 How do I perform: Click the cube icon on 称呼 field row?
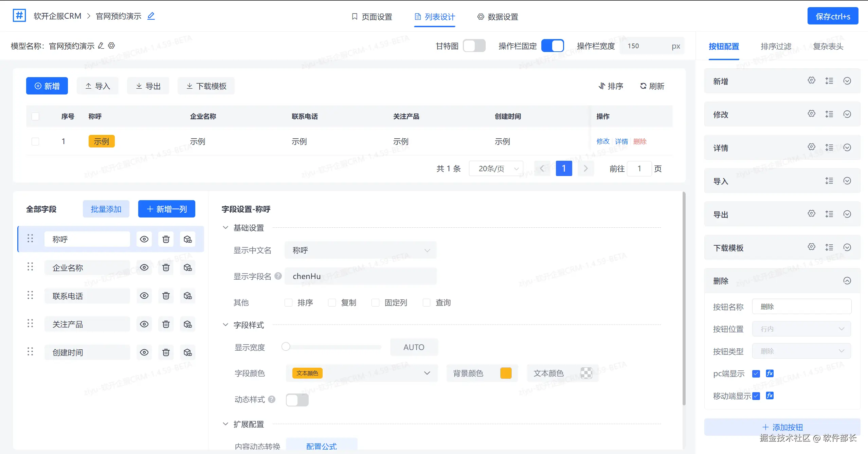tap(187, 239)
